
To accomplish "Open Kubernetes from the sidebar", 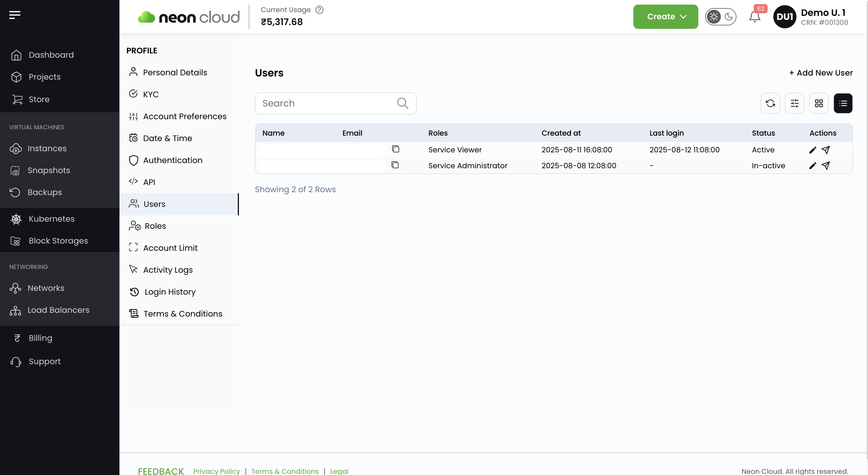I will click(52, 219).
